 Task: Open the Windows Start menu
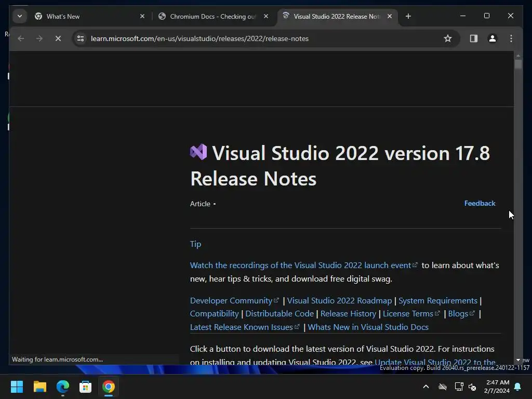[17, 387]
